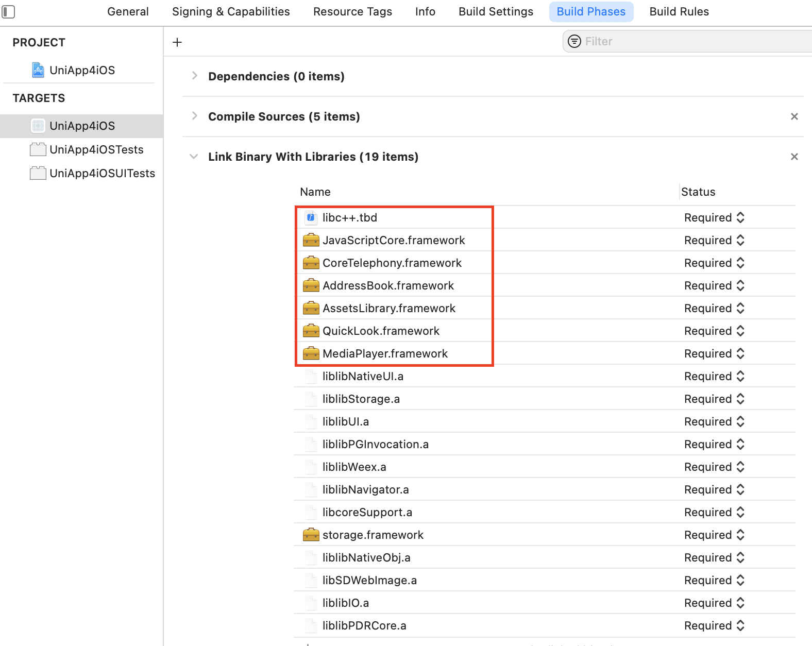
Task: Select the UniApp4iOS target
Action: pyautogui.click(x=82, y=126)
